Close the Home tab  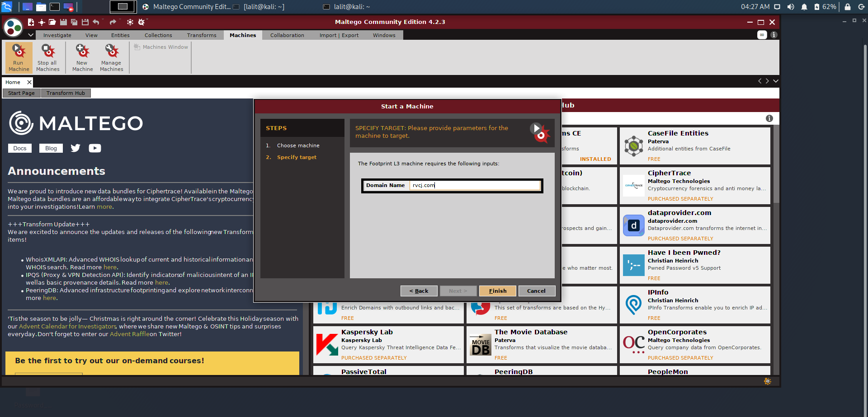[29, 82]
